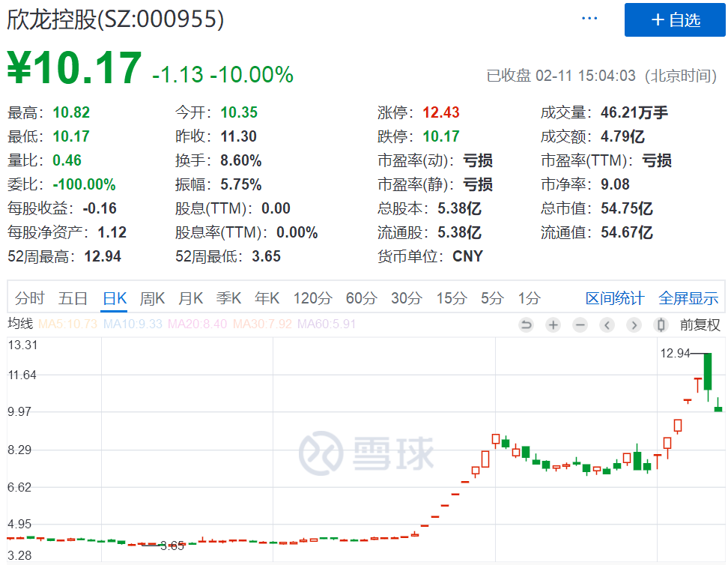
Task: Switch to 5分 chart
Action: point(492,297)
